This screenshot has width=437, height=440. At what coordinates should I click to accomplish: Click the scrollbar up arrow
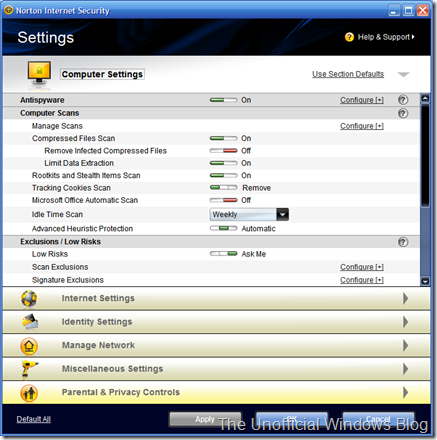point(425,99)
